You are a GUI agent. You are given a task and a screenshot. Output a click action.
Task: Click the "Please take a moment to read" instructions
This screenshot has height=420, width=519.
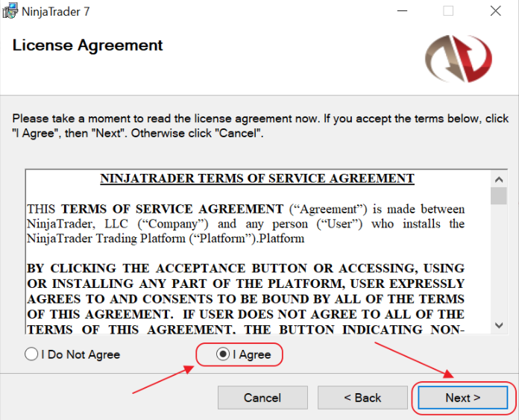260,126
